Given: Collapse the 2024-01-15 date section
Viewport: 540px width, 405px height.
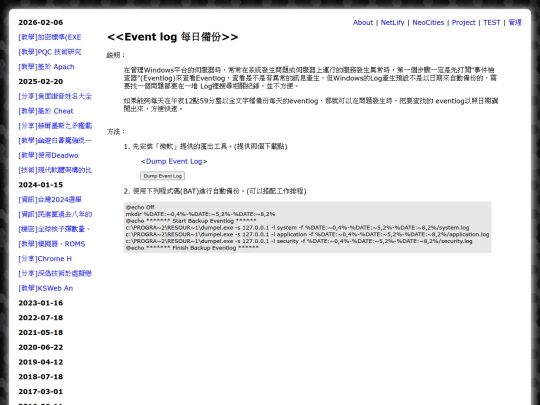Looking at the screenshot, I should tap(41, 185).
